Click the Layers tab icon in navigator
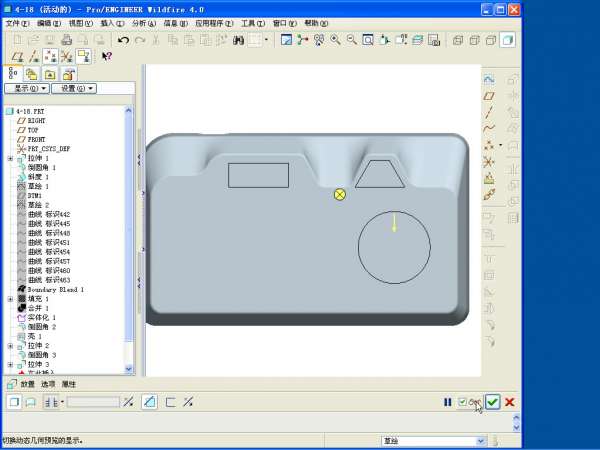Viewport: 600px width, 450px height. pyautogui.click(x=32, y=74)
